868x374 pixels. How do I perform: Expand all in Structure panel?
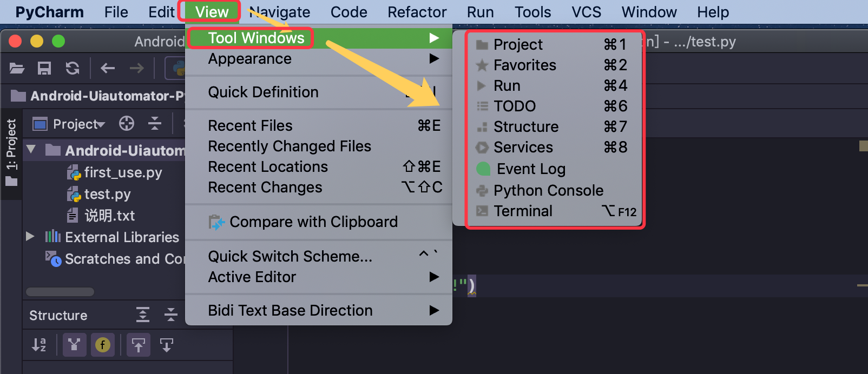(143, 315)
